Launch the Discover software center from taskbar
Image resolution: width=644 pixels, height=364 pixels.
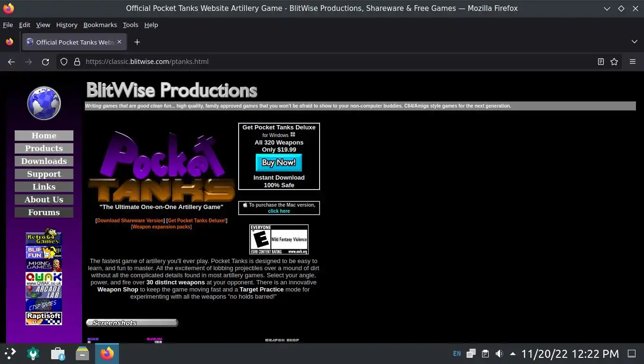pyautogui.click(x=33, y=353)
